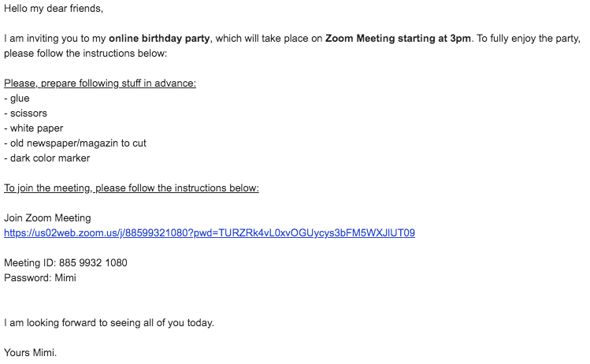Click the '- glue' list item
590x364 pixels.
[x=17, y=98]
